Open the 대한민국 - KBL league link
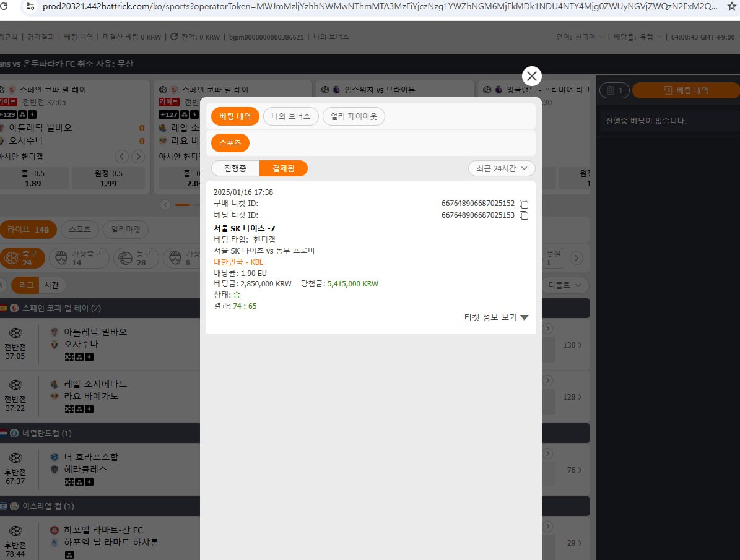This screenshot has width=740, height=560. pos(238,262)
